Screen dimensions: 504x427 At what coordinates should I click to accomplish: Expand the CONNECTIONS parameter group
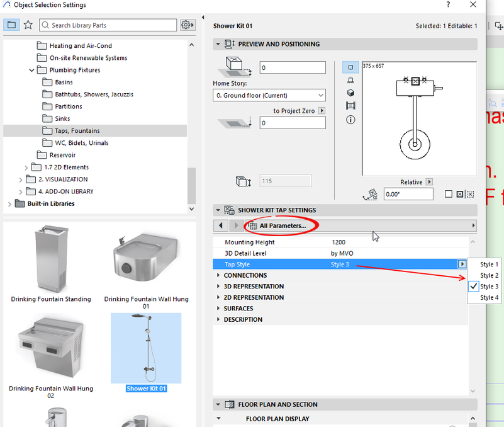218,275
